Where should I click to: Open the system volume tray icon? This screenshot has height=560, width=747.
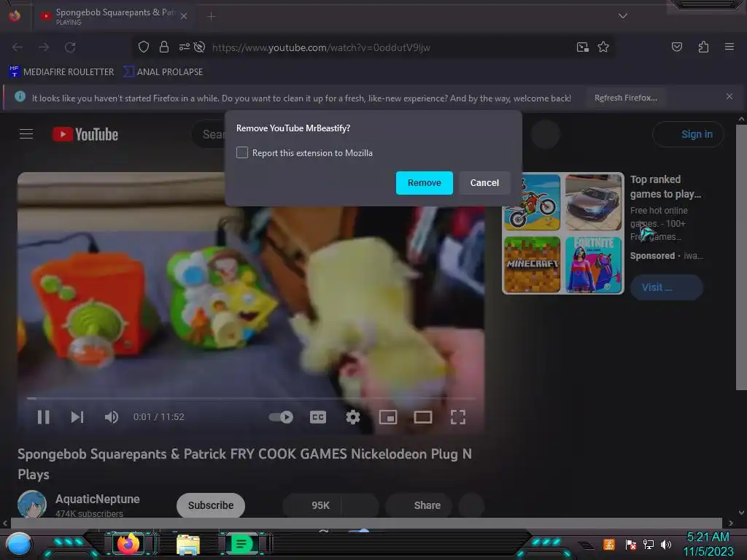[665, 544]
